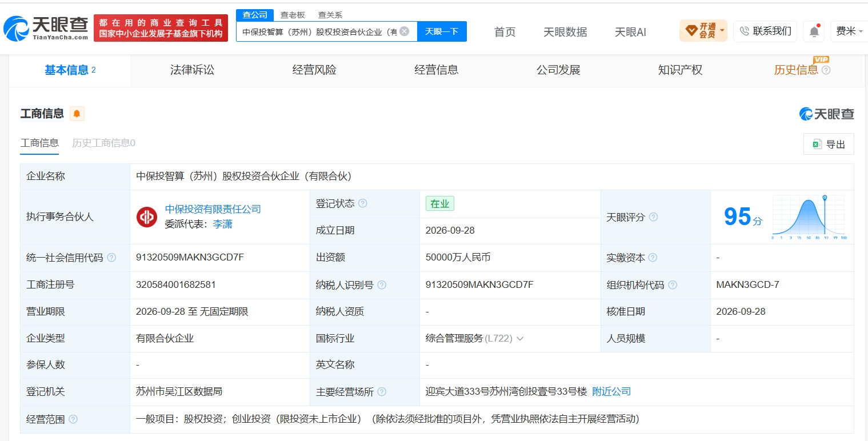Select 基本信息 tab
Screen dimensions: 868x441
tap(70, 70)
